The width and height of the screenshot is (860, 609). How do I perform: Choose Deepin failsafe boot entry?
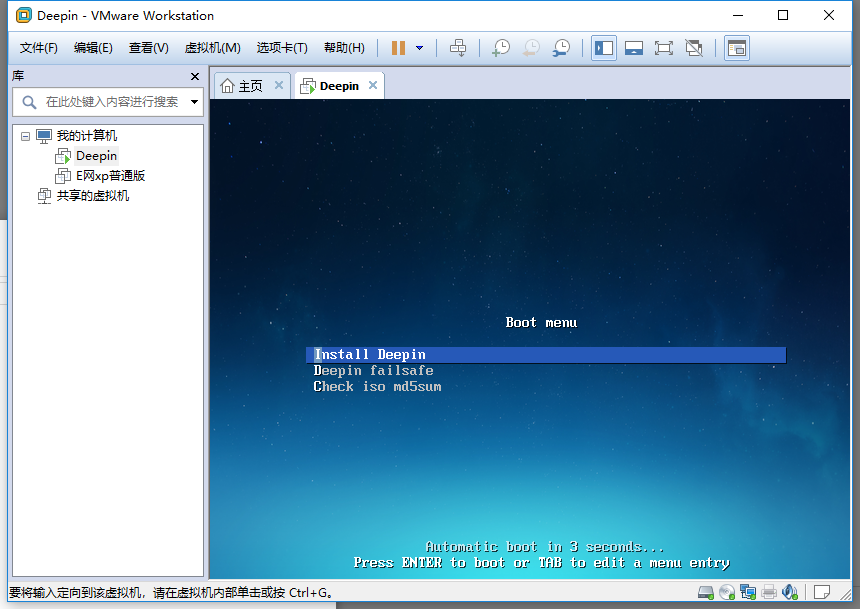[373, 371]
